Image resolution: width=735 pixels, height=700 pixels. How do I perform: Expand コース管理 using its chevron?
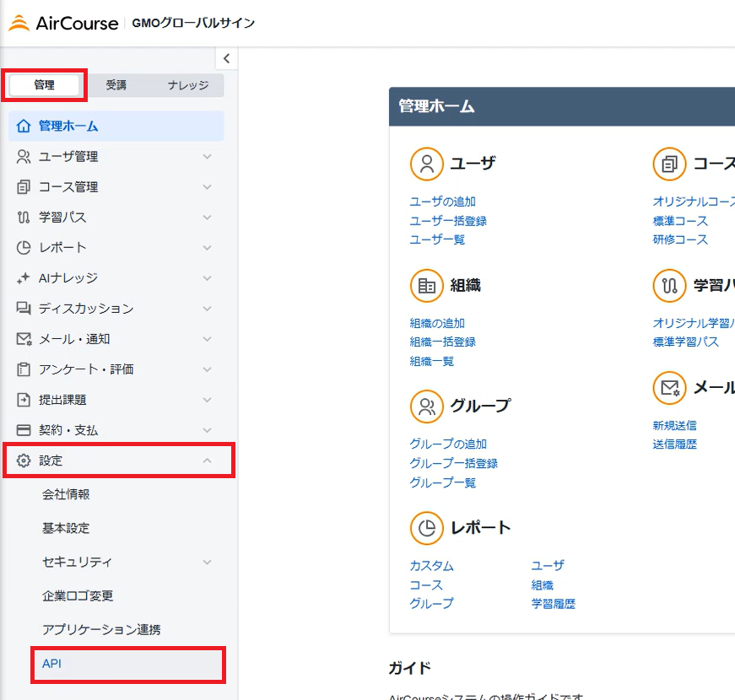click(208, 187)
